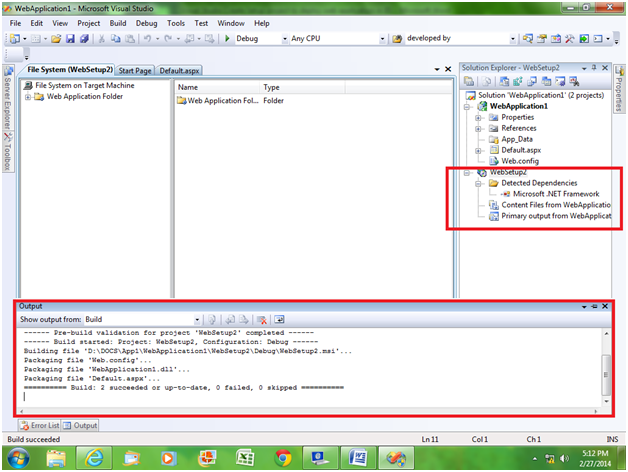Switch to the Default.aspx tab
This screenshot has width=628, height=472.
tap(179, 71)
